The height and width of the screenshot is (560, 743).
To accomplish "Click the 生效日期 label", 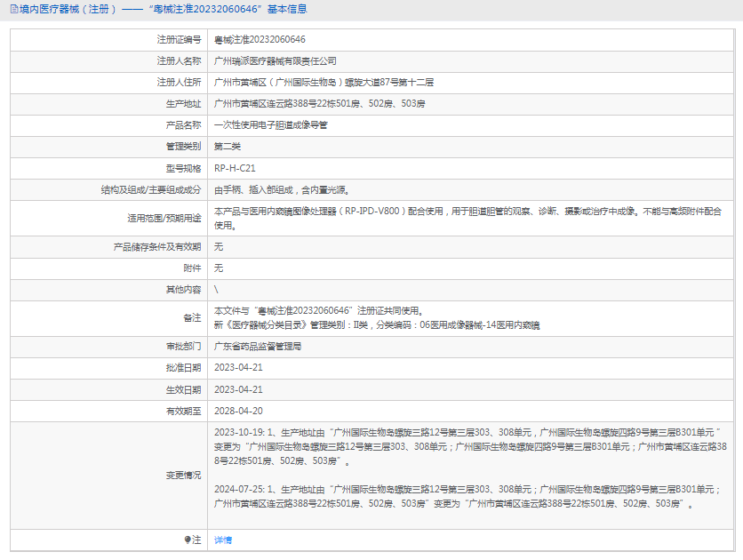I will tap(183, 389).
